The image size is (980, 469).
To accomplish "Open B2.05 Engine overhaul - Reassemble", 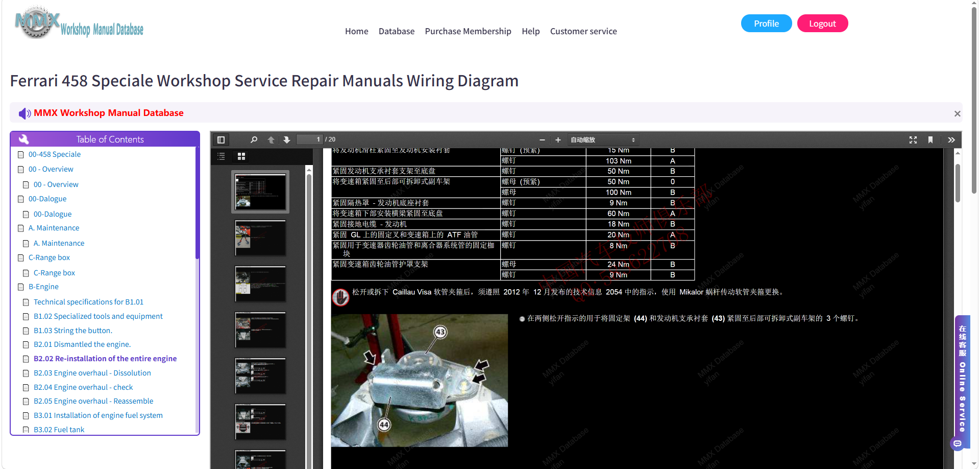I will 93,402.
